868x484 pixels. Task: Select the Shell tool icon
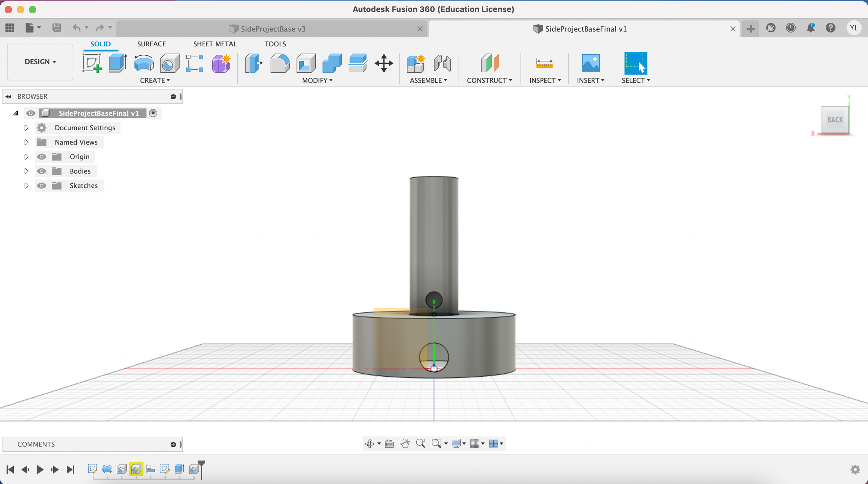tap(306, 63)
